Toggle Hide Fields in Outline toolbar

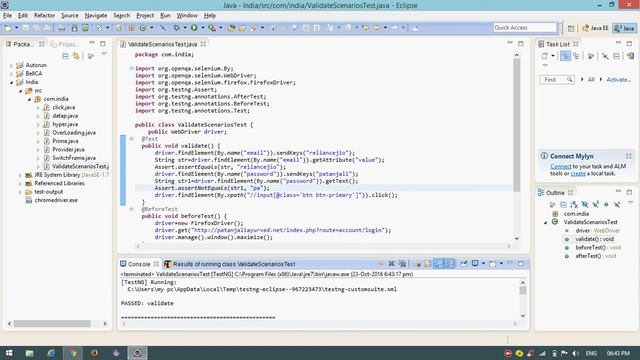585,204
